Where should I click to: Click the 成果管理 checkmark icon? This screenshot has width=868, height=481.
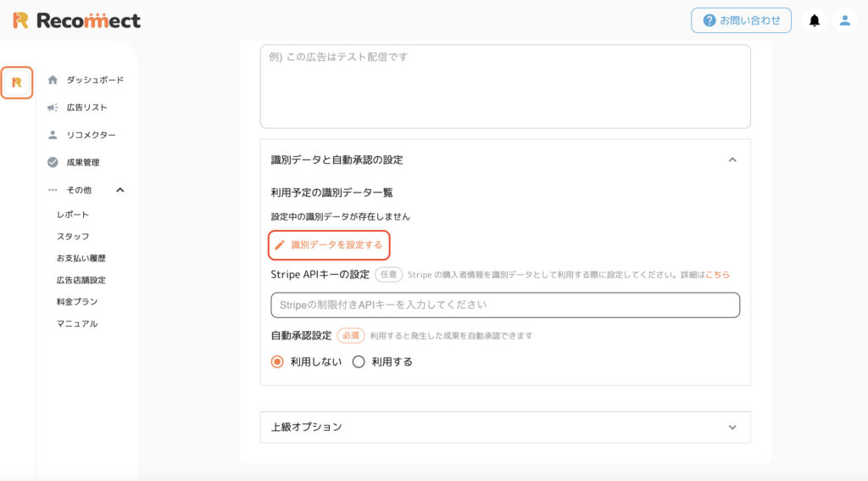53,162
